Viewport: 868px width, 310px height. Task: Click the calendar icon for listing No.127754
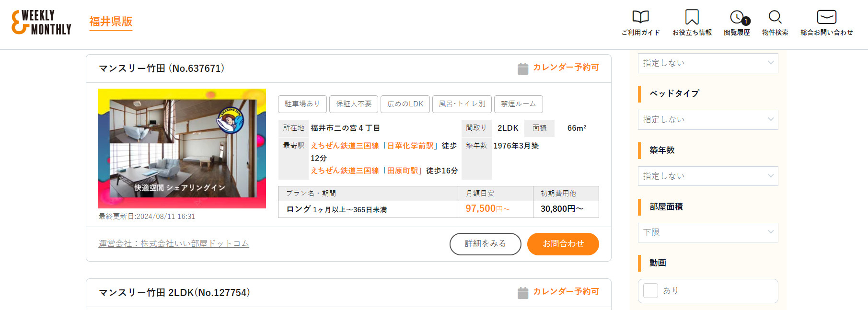pyautogui.click(x=523, y=293)
